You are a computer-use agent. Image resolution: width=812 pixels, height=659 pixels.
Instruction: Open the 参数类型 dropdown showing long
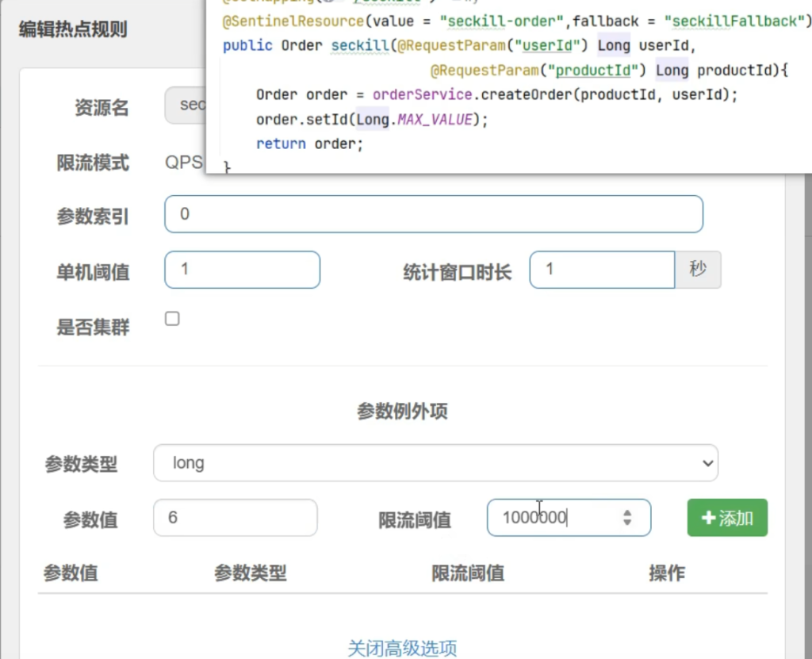(435, 463)
